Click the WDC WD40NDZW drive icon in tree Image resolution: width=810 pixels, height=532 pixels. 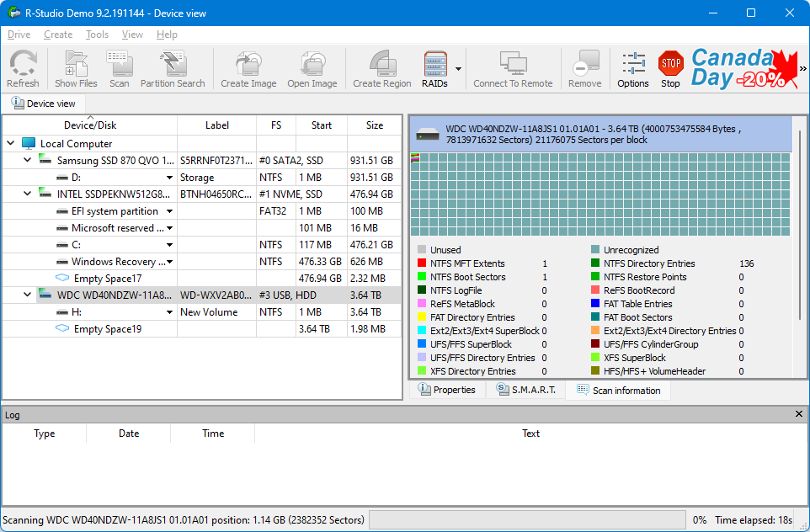pos(45,295)
